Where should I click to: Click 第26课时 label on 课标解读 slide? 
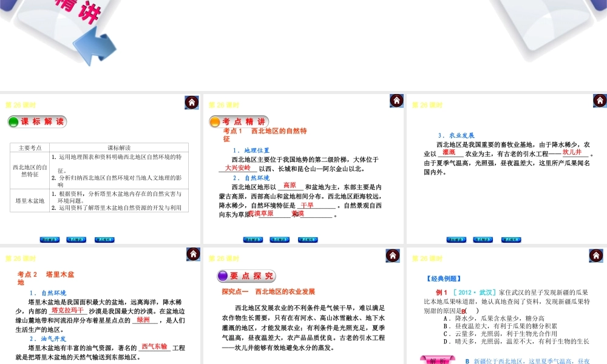21,105
